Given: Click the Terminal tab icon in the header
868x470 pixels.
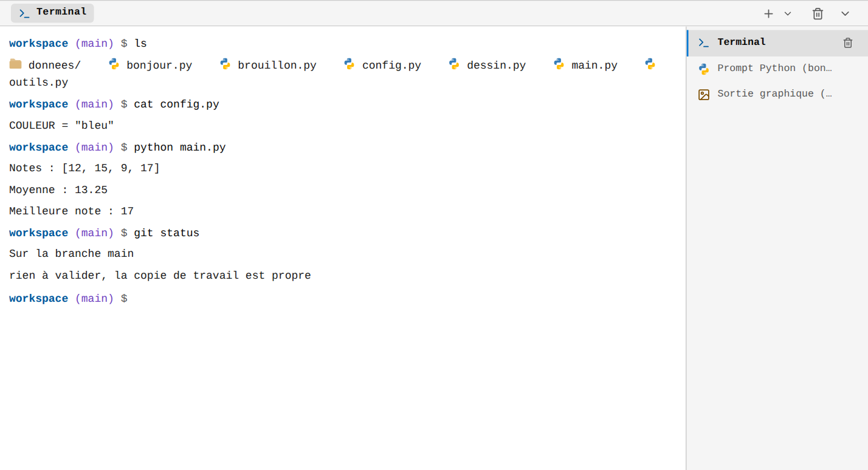Looking at the screenshot, I should pos(24,13).
